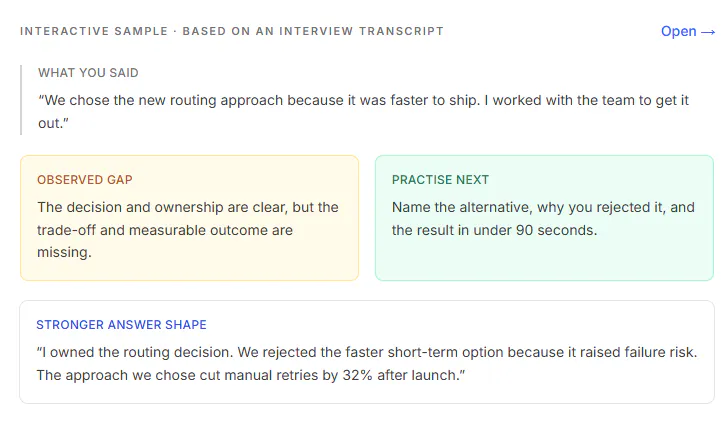Viewport: 728px width, 422px height.
Task: Click the 'I owned the routing decision' sentence
Action: [135, 352]
